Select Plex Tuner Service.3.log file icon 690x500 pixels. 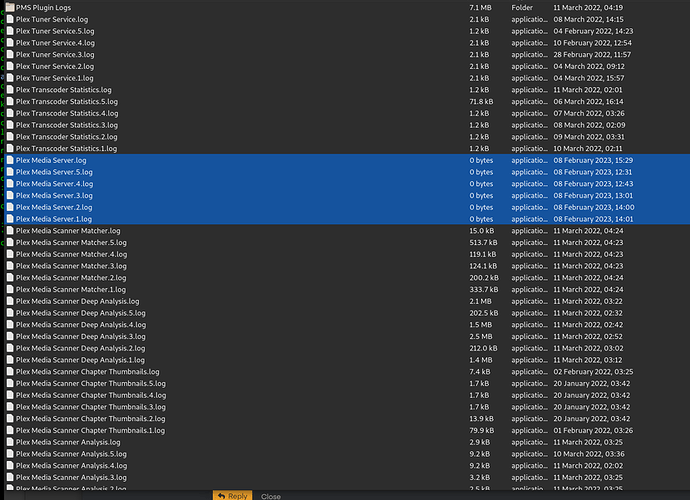point(10,55)
